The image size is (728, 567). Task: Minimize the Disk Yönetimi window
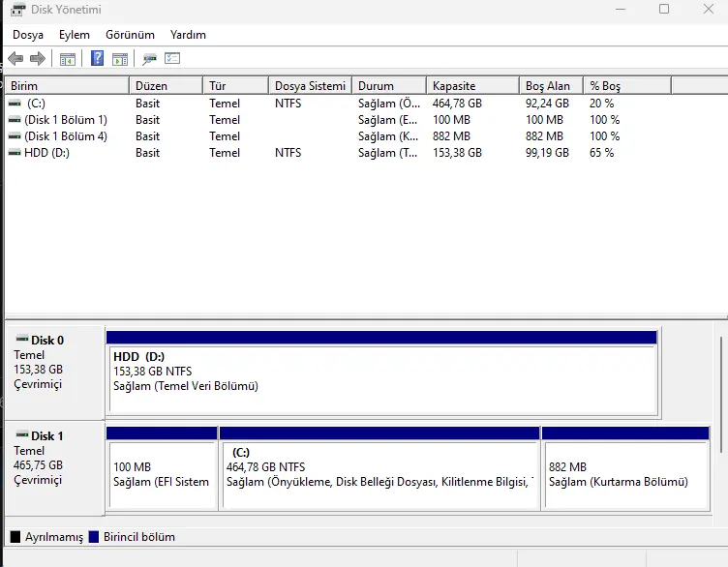(x=621, y=10)
